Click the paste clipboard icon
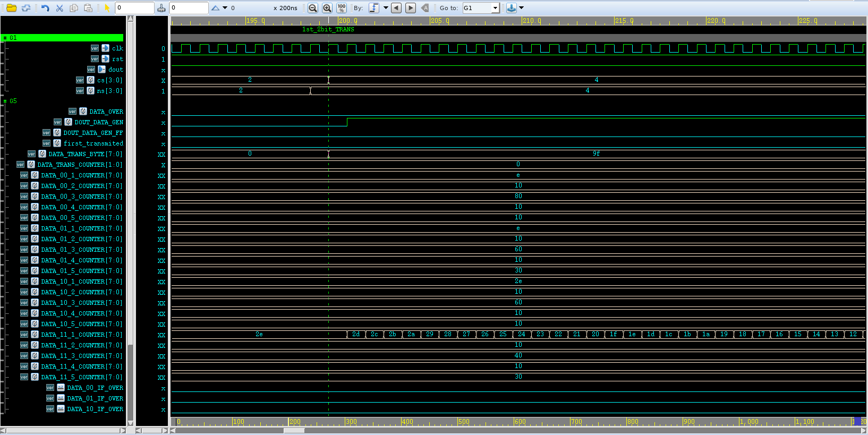The width and height of the screenshot is (868, 435). pyautogui.click(x=88, y=7)
